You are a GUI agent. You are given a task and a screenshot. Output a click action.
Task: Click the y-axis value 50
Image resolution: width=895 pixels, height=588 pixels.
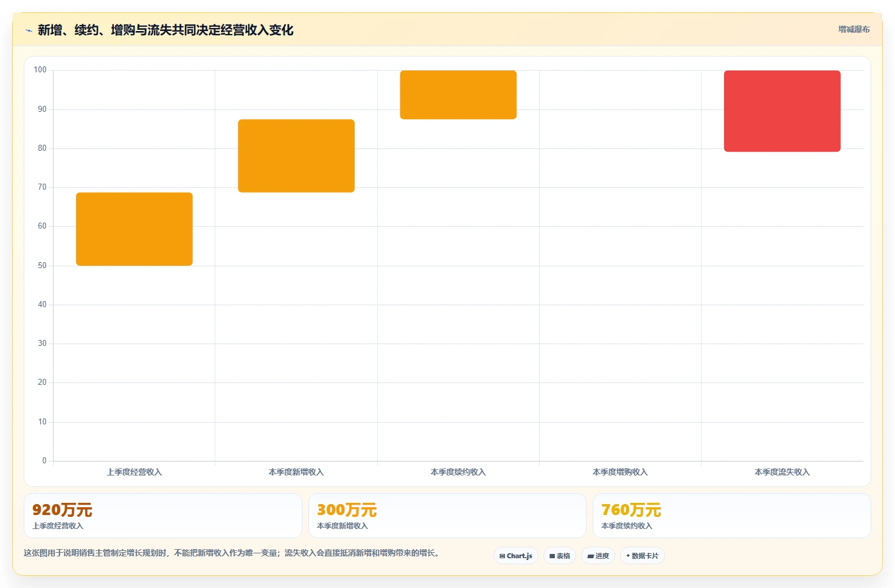[x=42, y=266]
